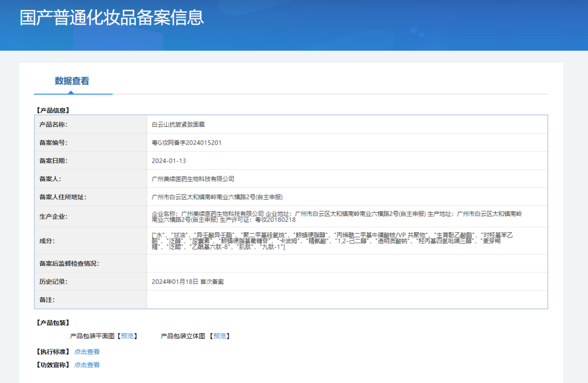Select the filing date 2024-01-13
Screen dimensions: 588x383
(x=169, y=161)
